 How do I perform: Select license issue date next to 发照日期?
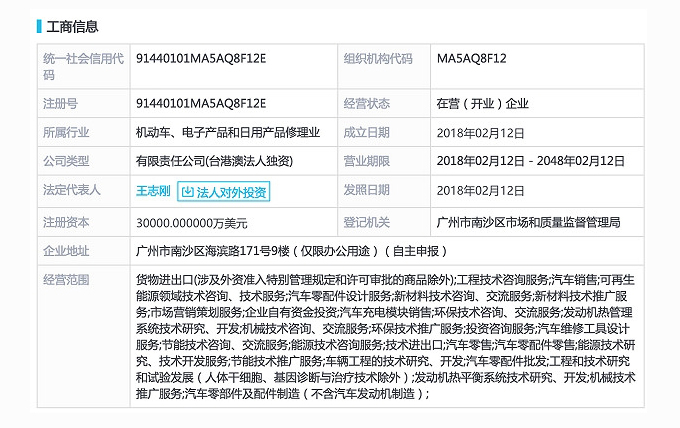pyautogui.click(x=480, y=191)
